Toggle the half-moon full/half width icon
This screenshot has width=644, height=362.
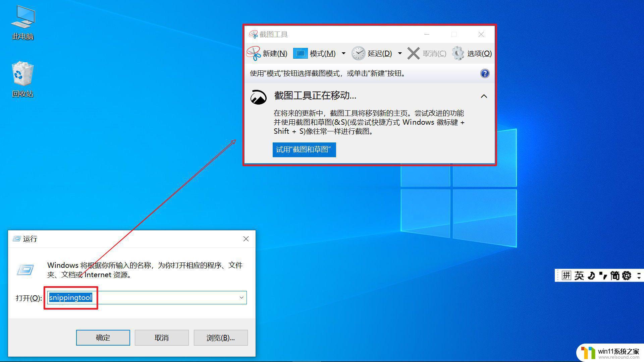pos(591,276)
